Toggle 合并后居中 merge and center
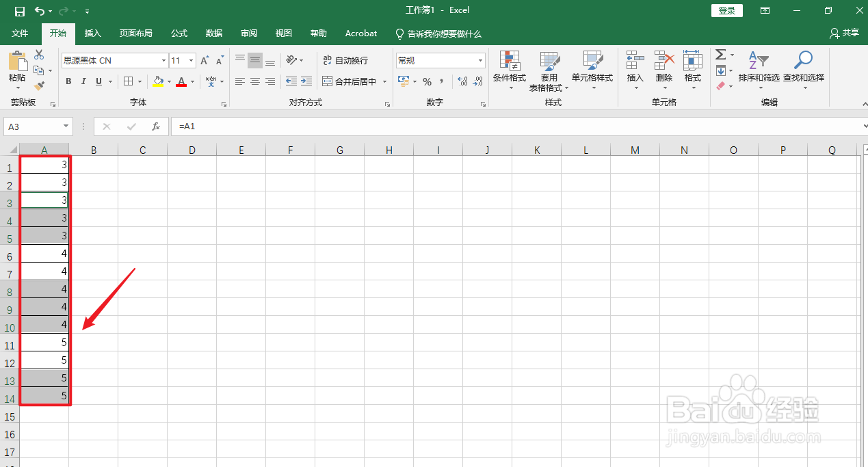Viewport: 868px width, 467px height. pyautogui.click(x=350, y=81)
